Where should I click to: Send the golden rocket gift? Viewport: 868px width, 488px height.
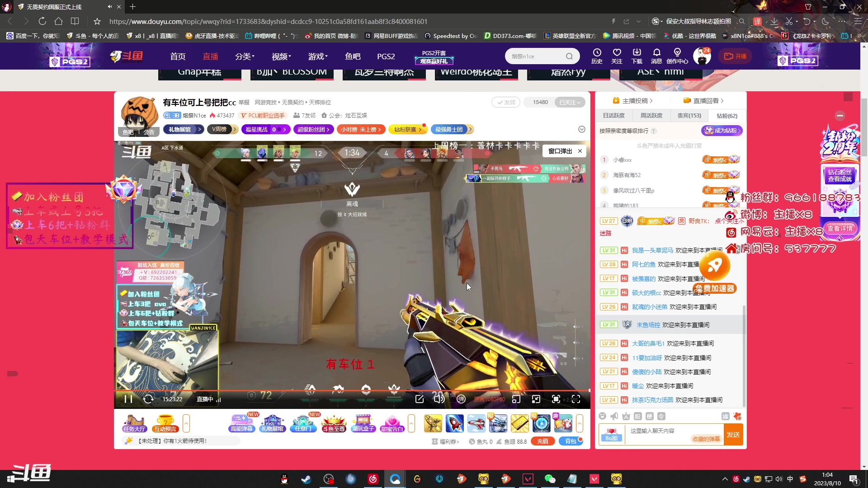click(x=433, y=423)
